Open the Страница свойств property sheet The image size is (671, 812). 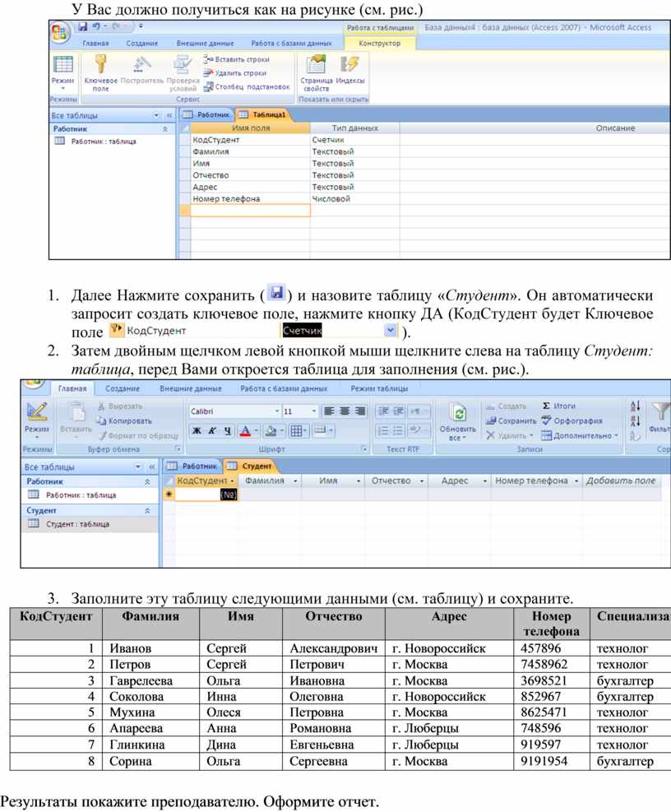(316, 65)
